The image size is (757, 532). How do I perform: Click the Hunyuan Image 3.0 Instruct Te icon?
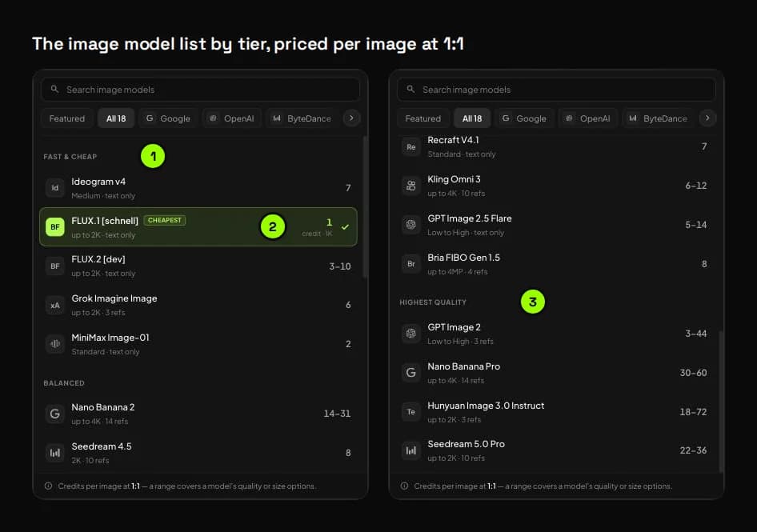[x=411, y=412]
